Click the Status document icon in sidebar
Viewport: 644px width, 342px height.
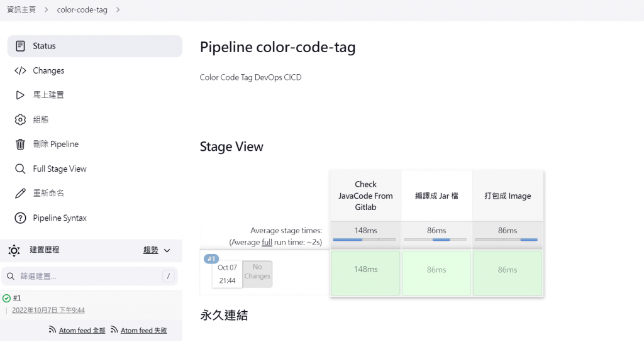pyautogui.click(x=20, y=46)
